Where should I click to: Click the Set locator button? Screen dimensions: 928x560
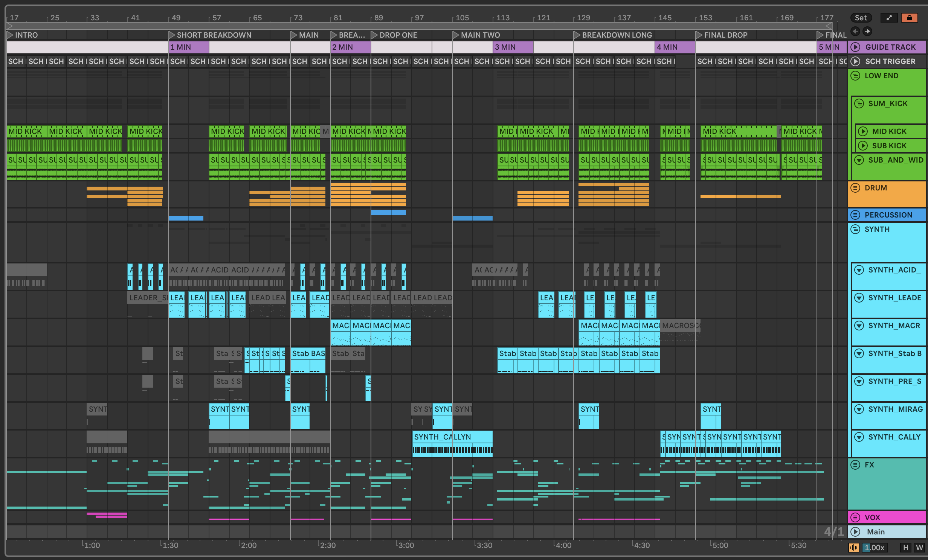pyautogui.click(x=861, y=18)
